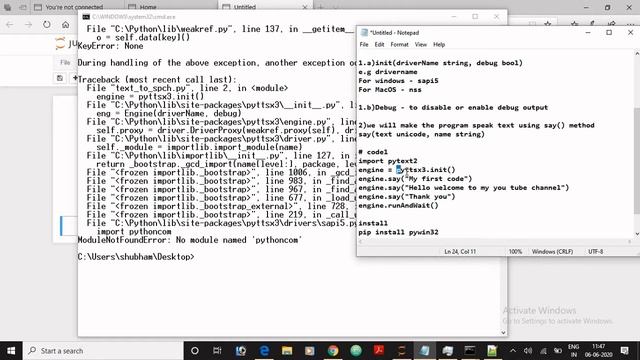
Task: Open the Jupyter File menu in the browser
Action: point(65,62)
